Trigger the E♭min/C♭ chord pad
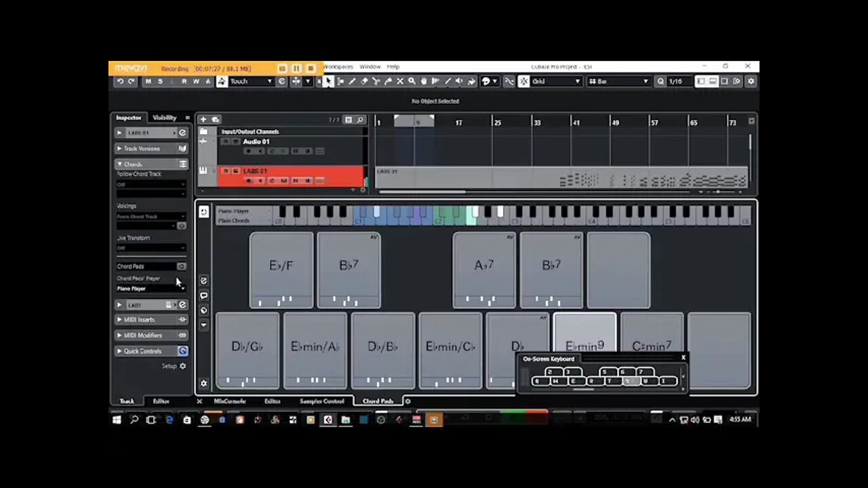 pyautogui.click(x=450, y=350)
